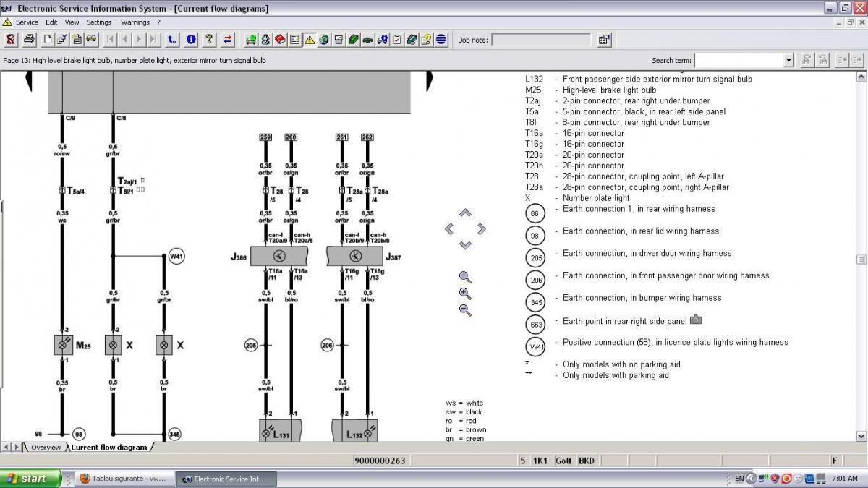
Task: Open the Service menu
Action: coord(27,22)
